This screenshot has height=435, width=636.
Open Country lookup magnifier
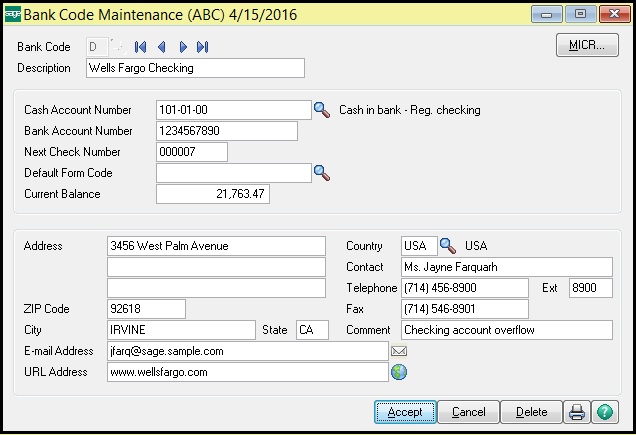click(448, 246)
